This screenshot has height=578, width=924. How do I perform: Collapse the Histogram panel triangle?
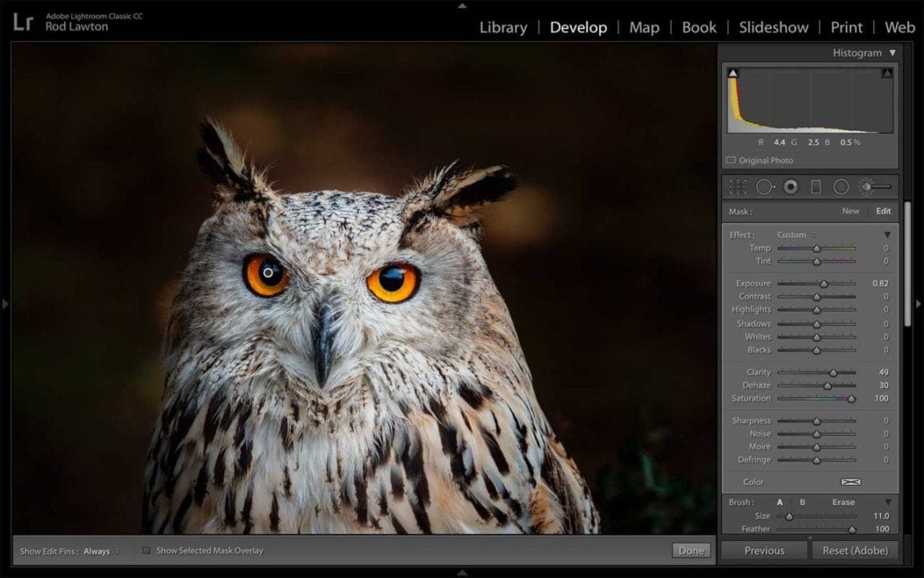(x=893, y=53)
